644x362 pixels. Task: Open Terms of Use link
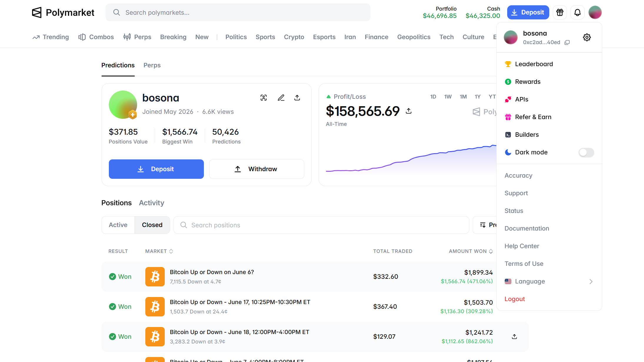coord(524,264)
